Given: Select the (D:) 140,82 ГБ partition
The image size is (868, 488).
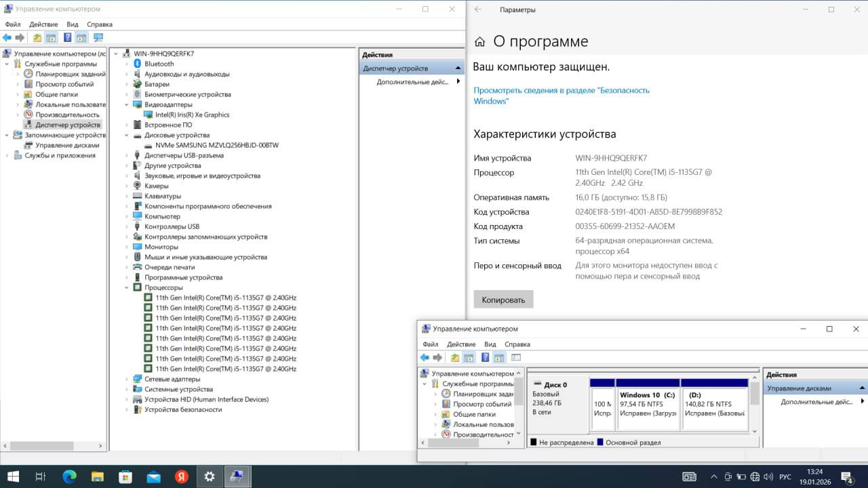Looking at the screenshot, I should [714, 404].
